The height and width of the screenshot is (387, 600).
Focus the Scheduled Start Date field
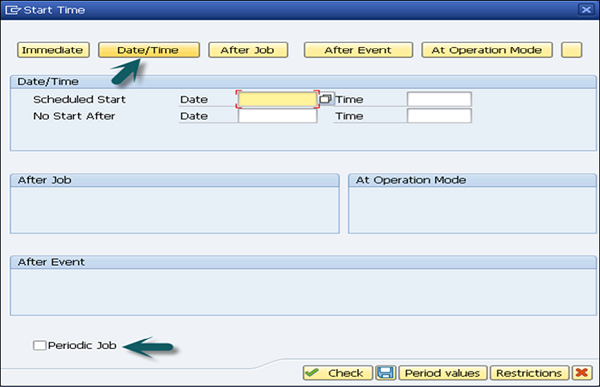coord(277,99)
